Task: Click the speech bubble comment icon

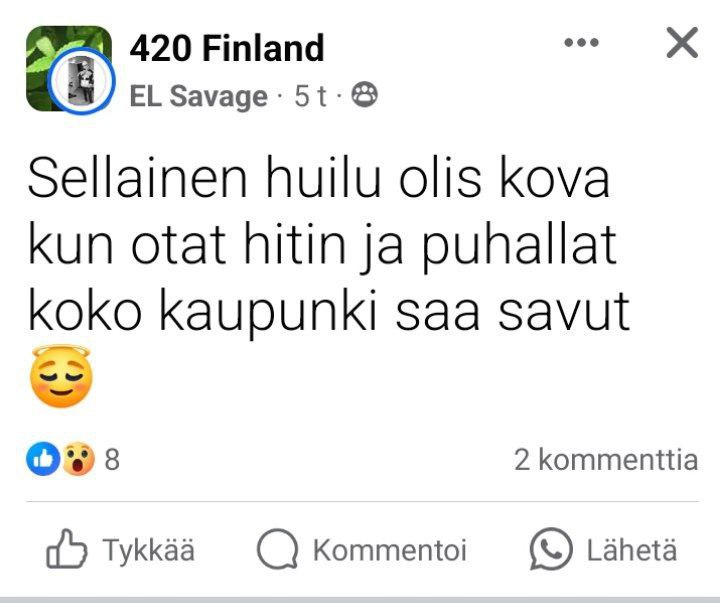Action: click(277, 549)
